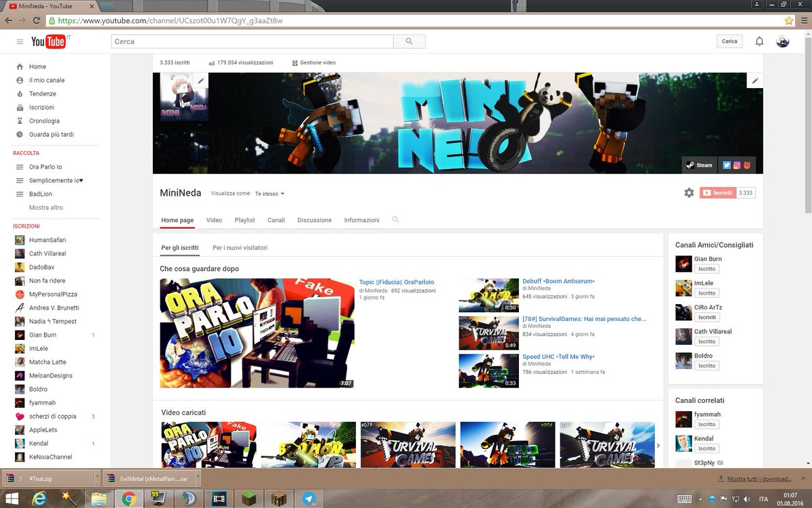
Task: Click the next arrow in Video caricati
Action: click(659, 445)
